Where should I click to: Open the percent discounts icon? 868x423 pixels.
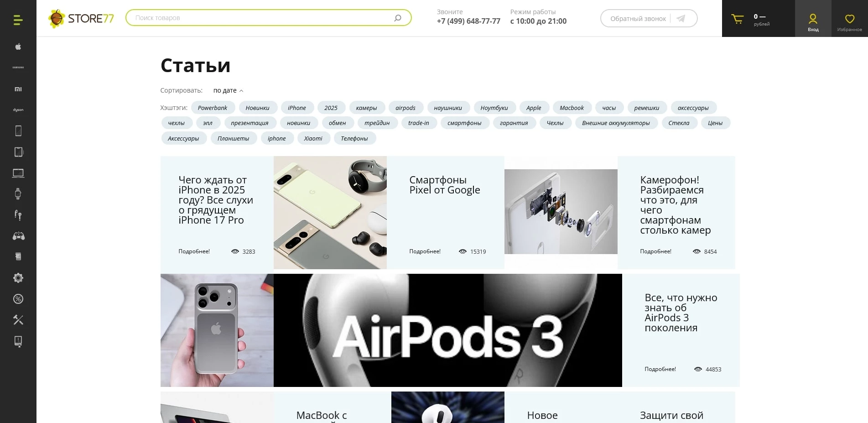tap(18, 299)
